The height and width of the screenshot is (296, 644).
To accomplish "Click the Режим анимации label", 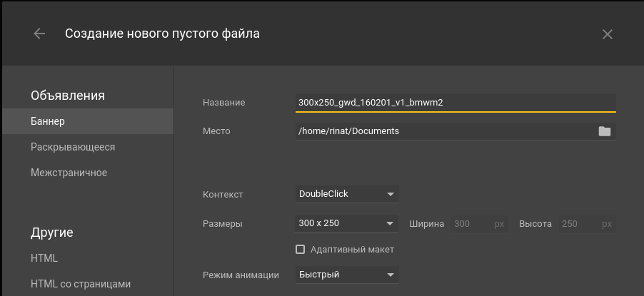I will [x=240, y=275].
